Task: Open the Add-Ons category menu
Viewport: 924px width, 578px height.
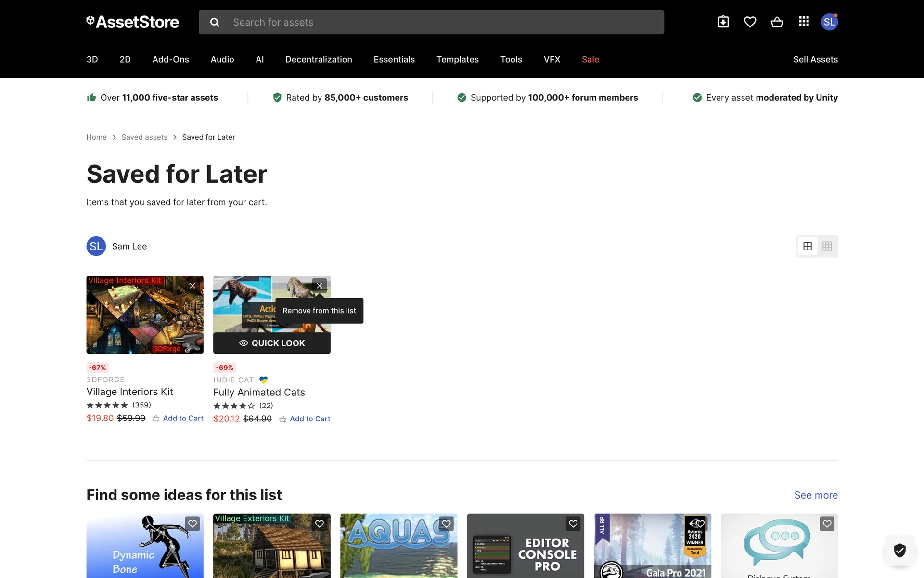Action: tap(170, 59)
